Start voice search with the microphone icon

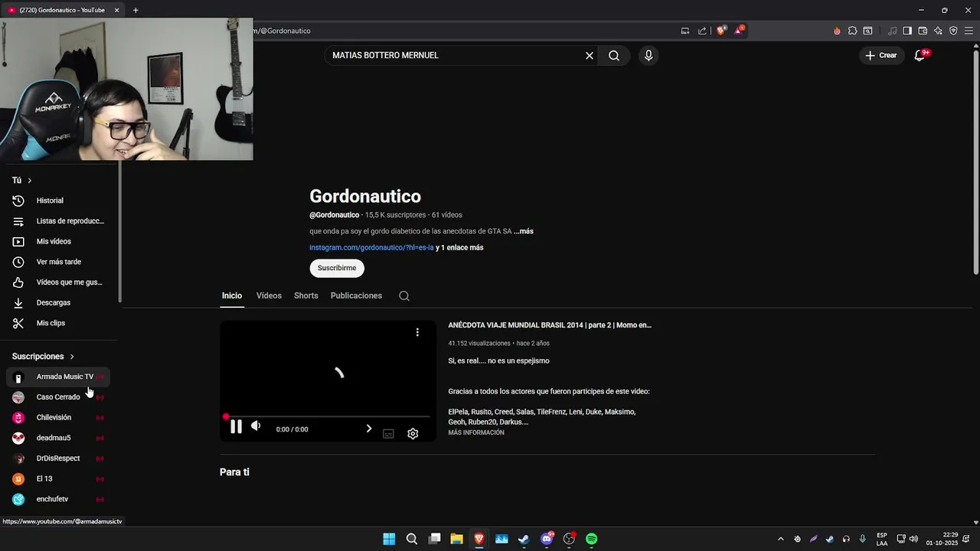coord(648,55)
